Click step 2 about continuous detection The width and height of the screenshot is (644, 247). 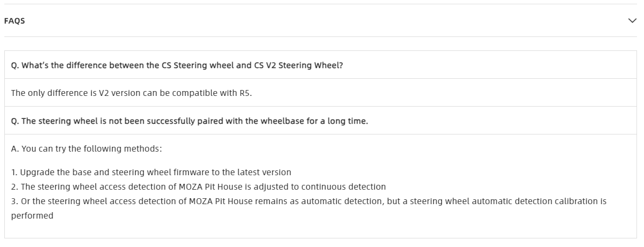[198, 187]
